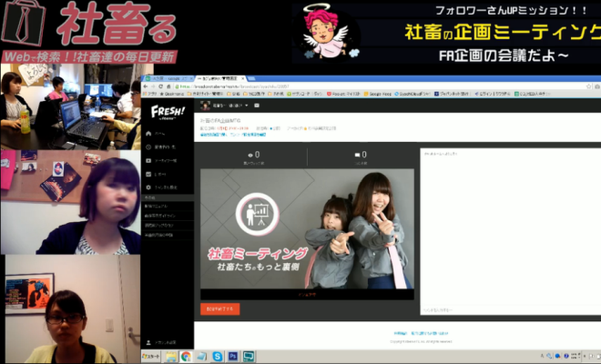The image size is (601, 364).
Task: Open the clock icon sidebar item
Action: pyautogui.click(x=149, y=147)
